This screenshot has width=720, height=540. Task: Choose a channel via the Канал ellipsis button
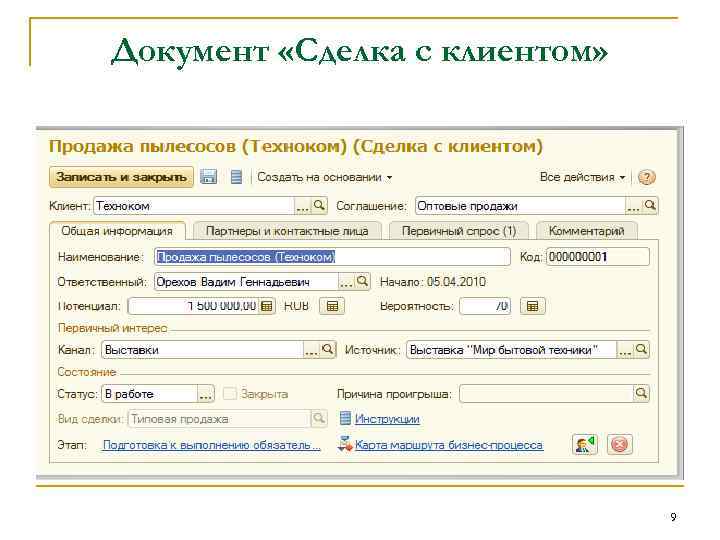click(311, 350)
